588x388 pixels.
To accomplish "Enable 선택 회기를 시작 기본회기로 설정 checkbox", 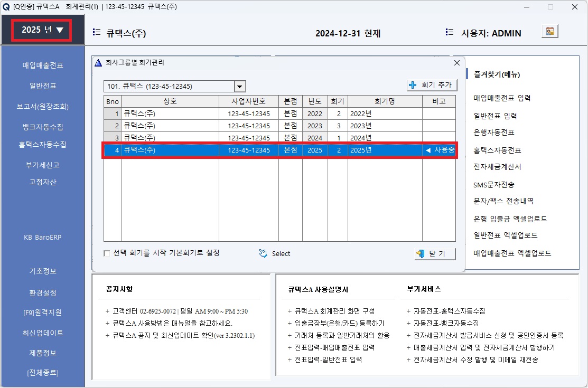I will [107, 253].
